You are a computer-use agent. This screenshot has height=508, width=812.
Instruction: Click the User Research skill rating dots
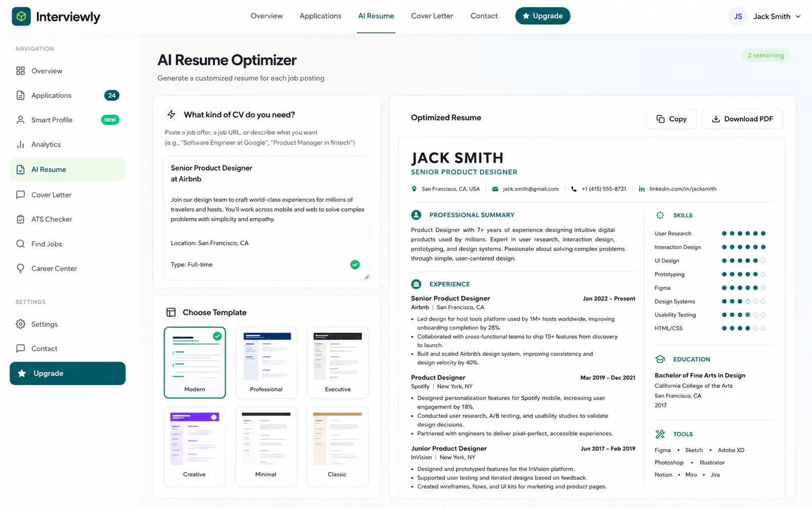(x=743, y=234)
